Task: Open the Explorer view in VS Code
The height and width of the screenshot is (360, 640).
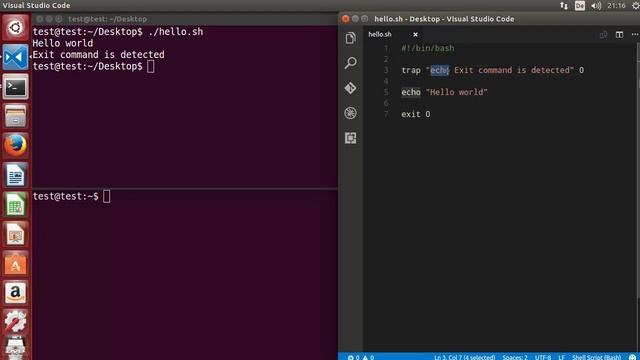Action: coord(350,38)
